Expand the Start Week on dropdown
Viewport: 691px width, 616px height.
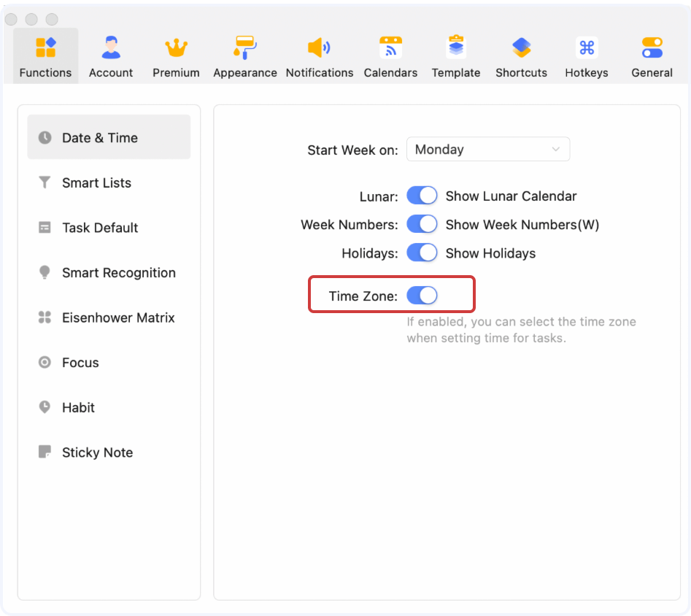(x=487, y=150)
